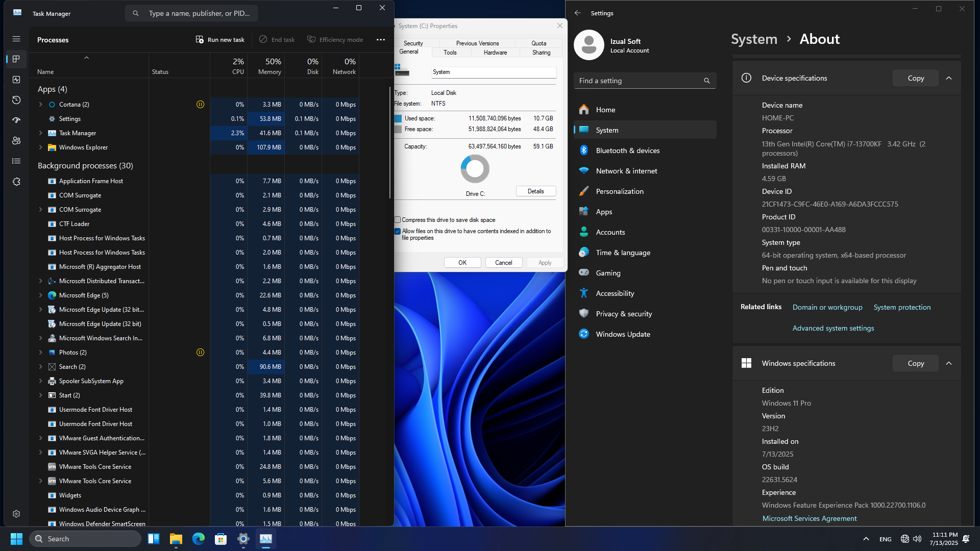Open the Previous Versions tab
The height and width of the screenshot is (551, 980).
477,43
